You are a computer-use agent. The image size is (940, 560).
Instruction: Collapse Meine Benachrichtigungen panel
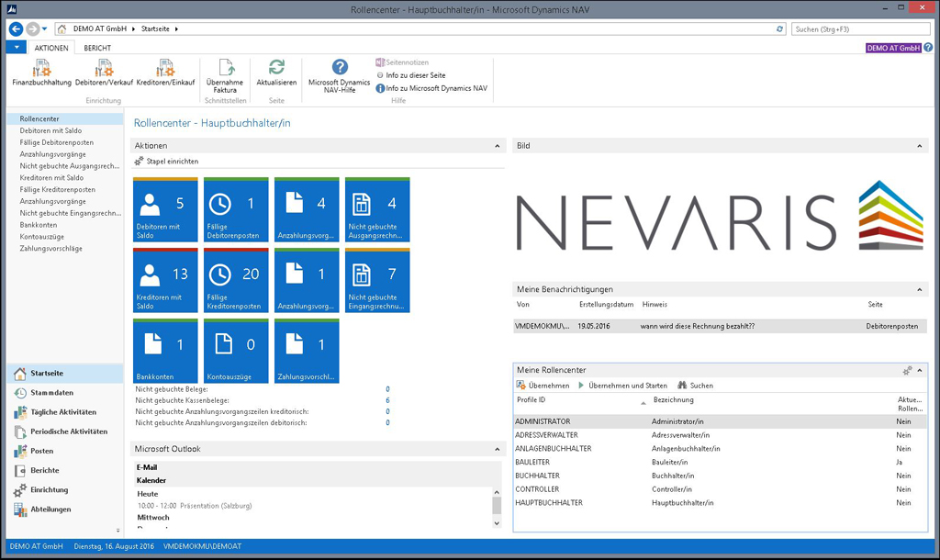click(920, 290)
